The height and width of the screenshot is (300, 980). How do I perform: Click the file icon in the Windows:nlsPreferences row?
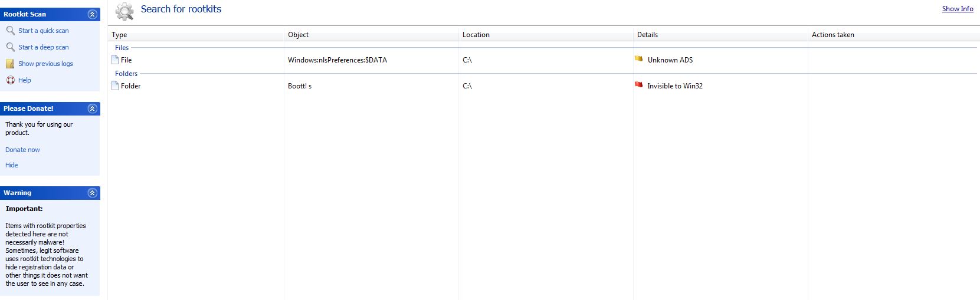115,60
